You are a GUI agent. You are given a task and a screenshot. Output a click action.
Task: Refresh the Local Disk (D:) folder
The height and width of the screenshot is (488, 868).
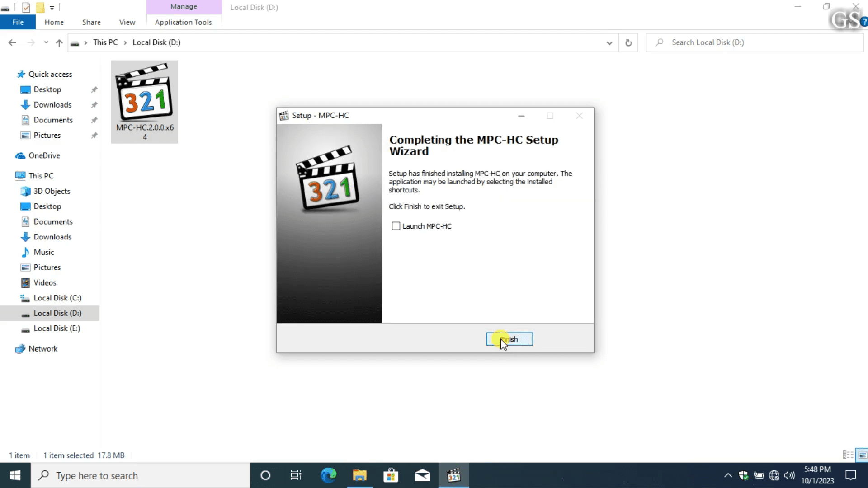628,42
